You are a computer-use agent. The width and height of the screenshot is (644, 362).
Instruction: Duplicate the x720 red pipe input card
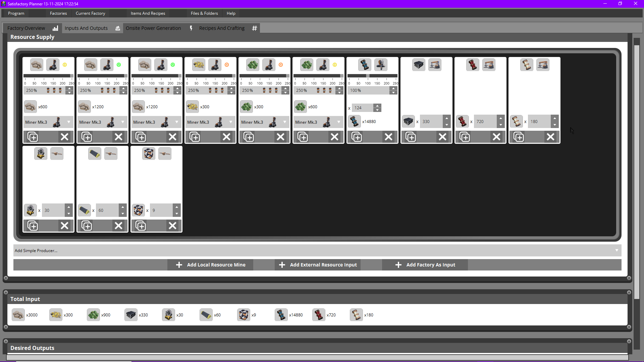pos(465,137)
